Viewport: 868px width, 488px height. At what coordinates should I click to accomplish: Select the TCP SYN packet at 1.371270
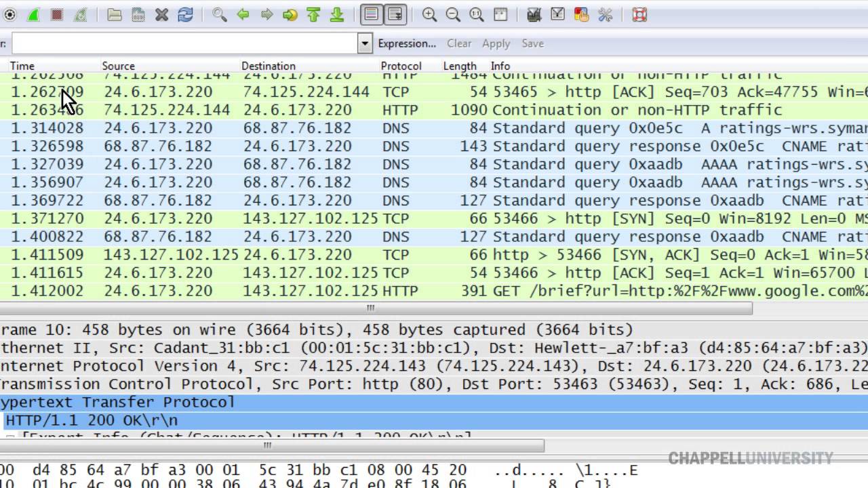(x=434, y=218)
